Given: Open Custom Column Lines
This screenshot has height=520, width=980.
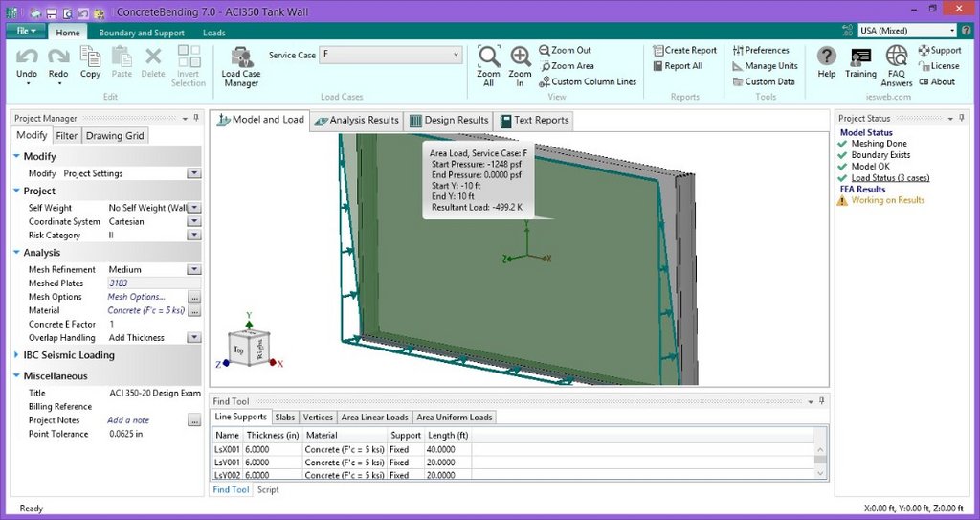Looking at the screenshot, I should 588,81.
